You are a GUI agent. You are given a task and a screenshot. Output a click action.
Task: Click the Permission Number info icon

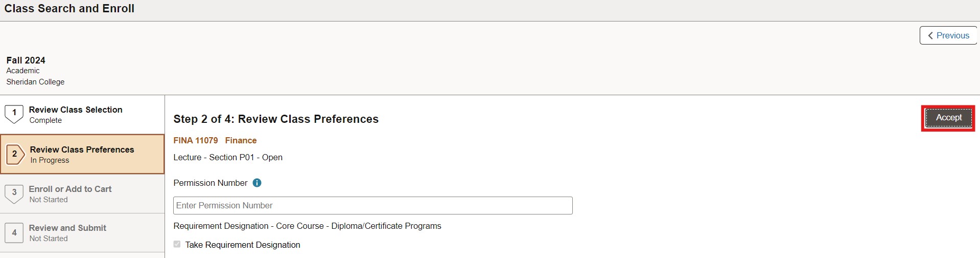coord(257,183)
